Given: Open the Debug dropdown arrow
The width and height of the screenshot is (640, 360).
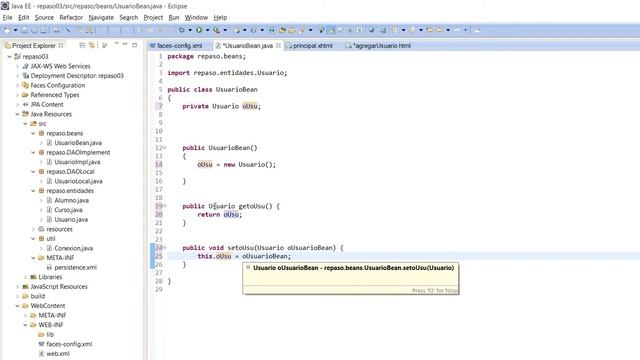Looking at the screenshot, I should point(190,30).
